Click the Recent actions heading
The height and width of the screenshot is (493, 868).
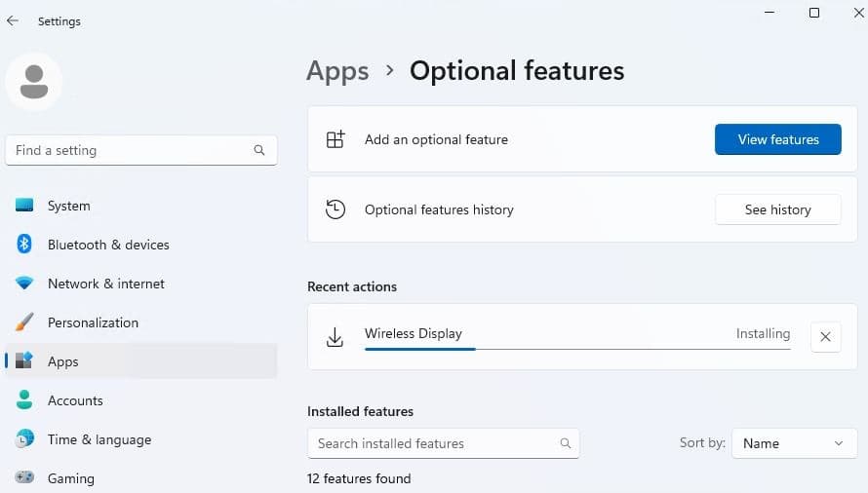[x=352, y=286]
